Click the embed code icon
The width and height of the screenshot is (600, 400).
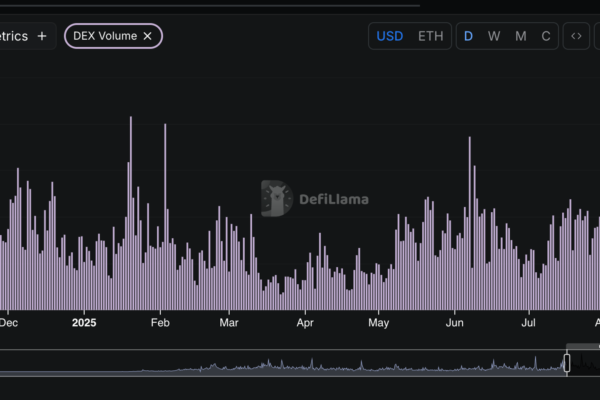(x=576, y=36)
